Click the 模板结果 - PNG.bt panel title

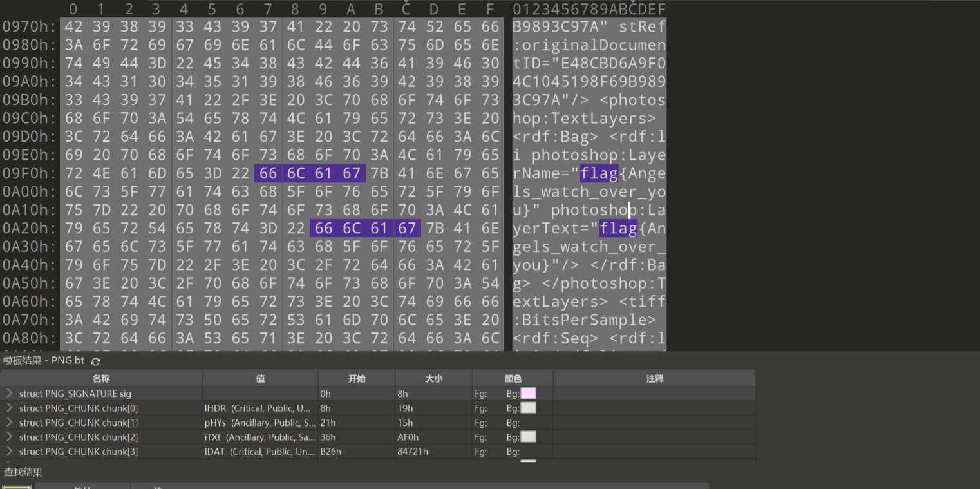(x=42, y=361)
